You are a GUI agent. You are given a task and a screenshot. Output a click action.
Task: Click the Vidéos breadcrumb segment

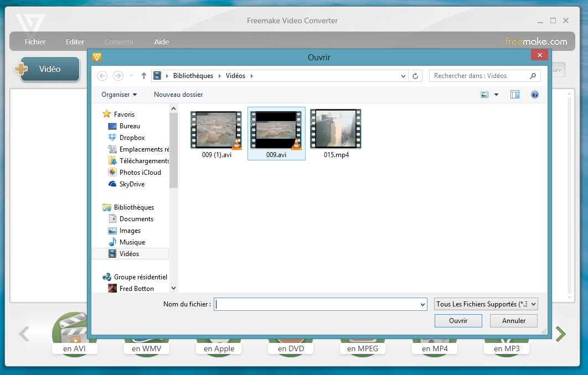point(235,76)
